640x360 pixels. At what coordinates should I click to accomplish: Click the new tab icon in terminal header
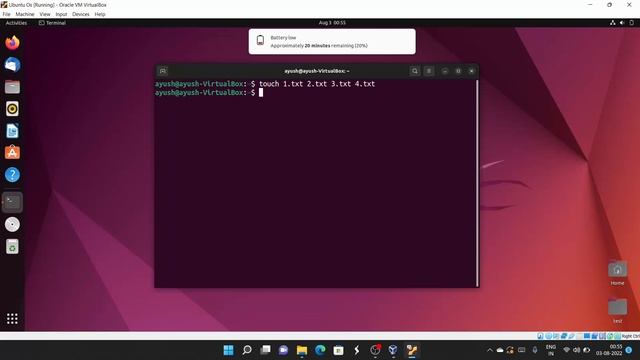[162, 71]
